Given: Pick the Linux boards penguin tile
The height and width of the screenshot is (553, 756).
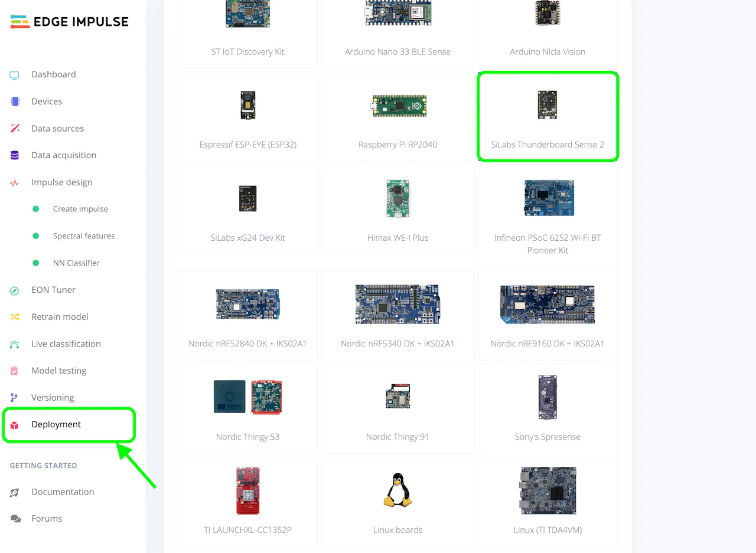Looking at the screenshot, I should [x=397, y=502].
